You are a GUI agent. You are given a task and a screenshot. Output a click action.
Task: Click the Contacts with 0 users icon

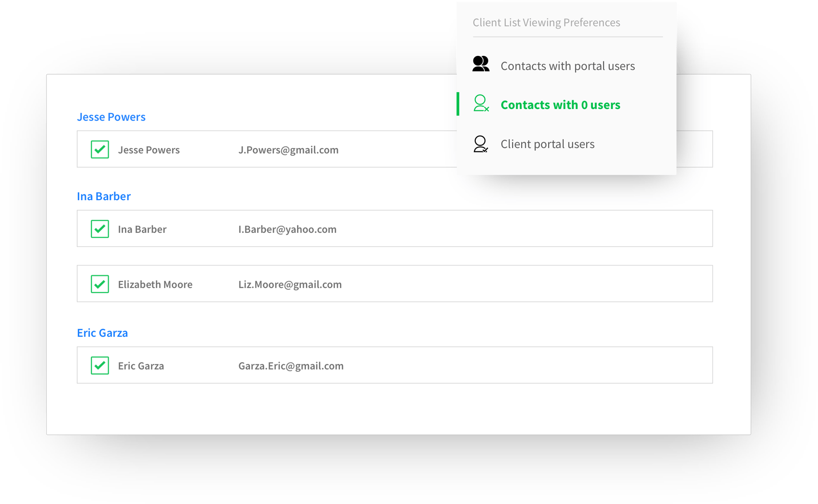481,104
